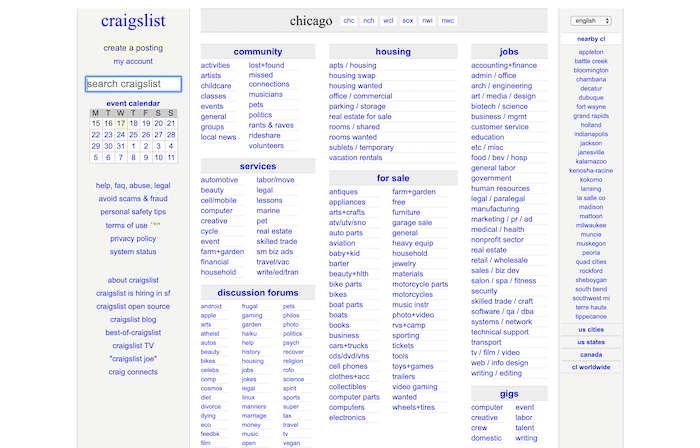700x448 pixels.
Task: Switch to the nwi area tab
Action: [427, 20]
